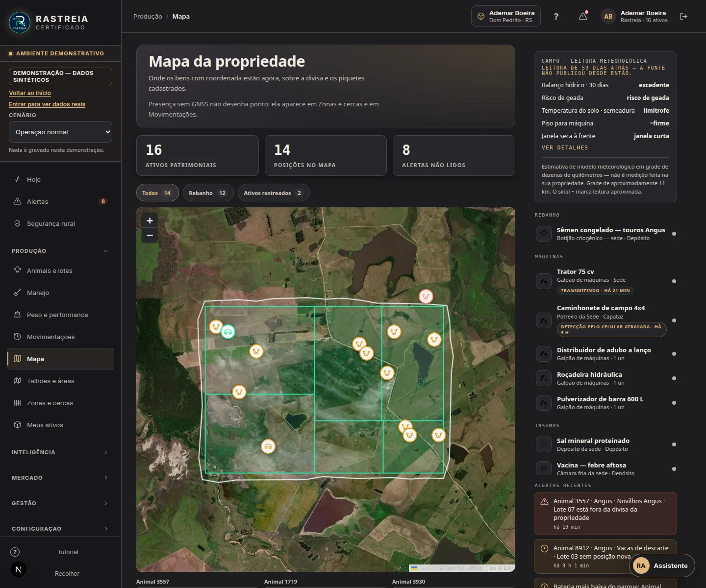Viewport: 706px width, 588px height.
Task: Zoom in on the map with plus
Action: [x=150, y=220]
